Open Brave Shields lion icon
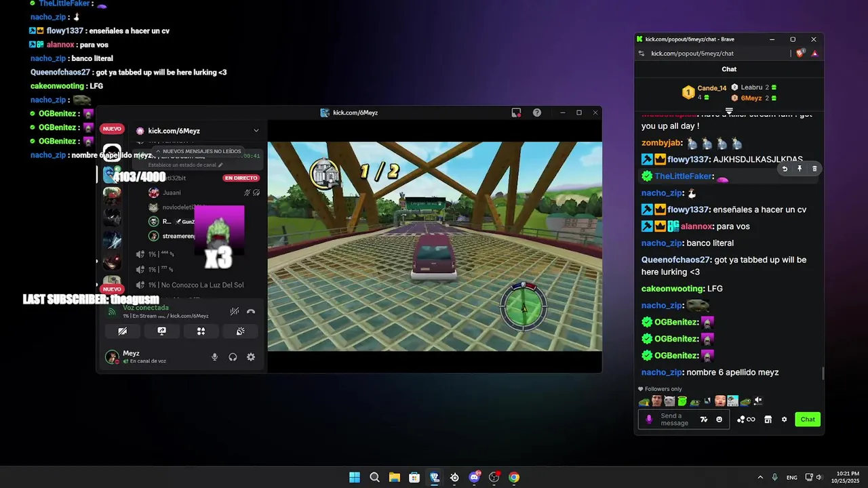 pos(801,53)
